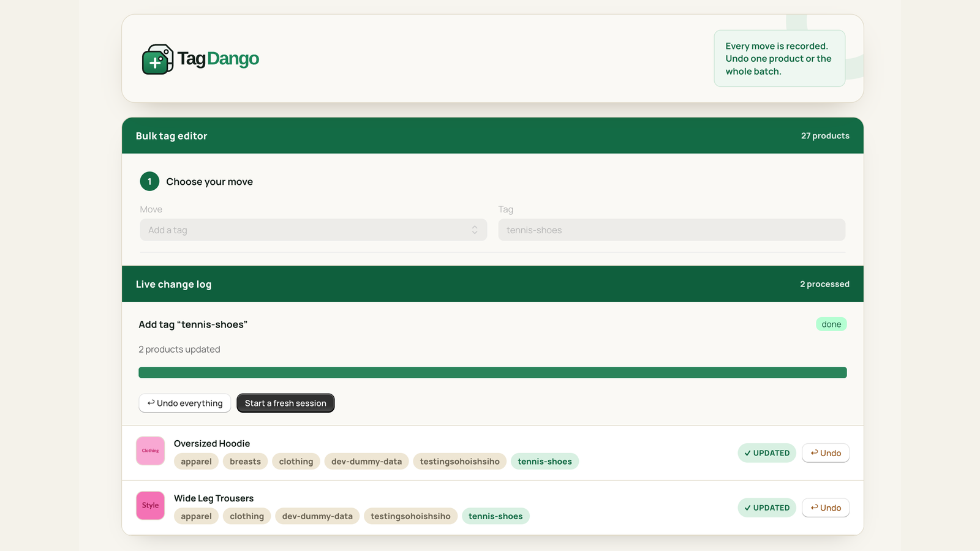Click the done status badge
Image resolution: width=980 pixels, height=551 pixels.
click(x=831, y=324)
